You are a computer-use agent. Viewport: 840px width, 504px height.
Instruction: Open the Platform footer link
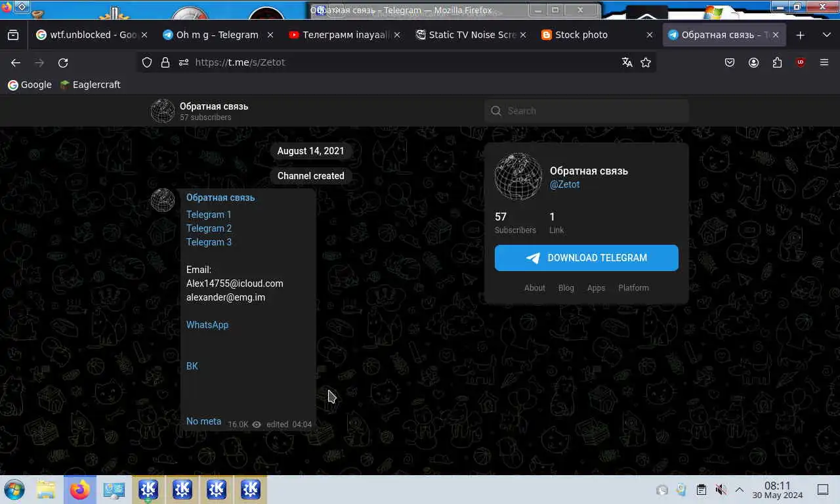coord(633,288)
